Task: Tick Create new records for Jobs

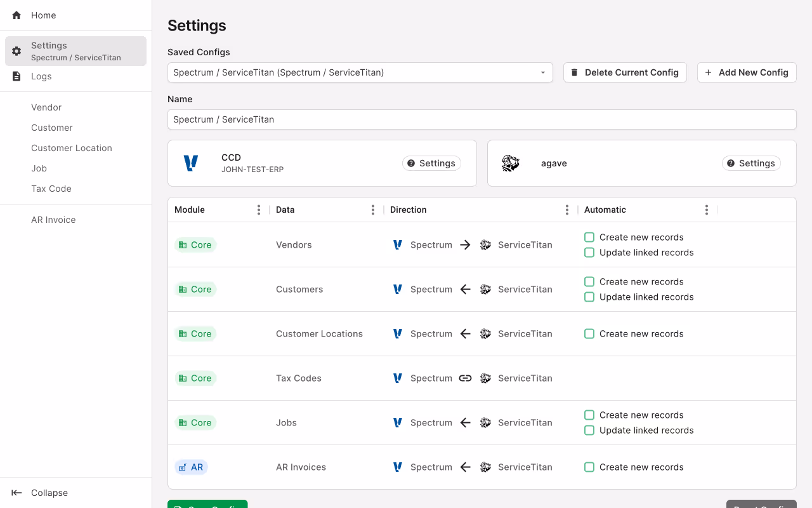Action: pyautogui.click(x=589, y=415)
